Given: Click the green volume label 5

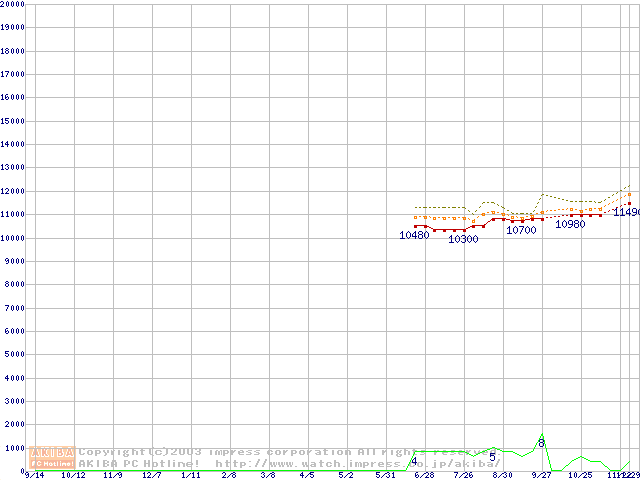Looking at the screenshot, I should click(x=492, y=457).
